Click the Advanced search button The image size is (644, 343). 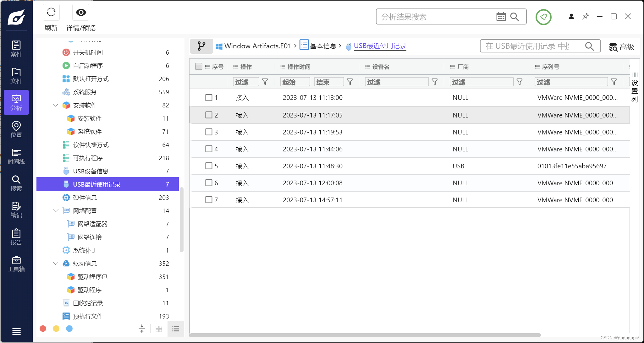622,47
